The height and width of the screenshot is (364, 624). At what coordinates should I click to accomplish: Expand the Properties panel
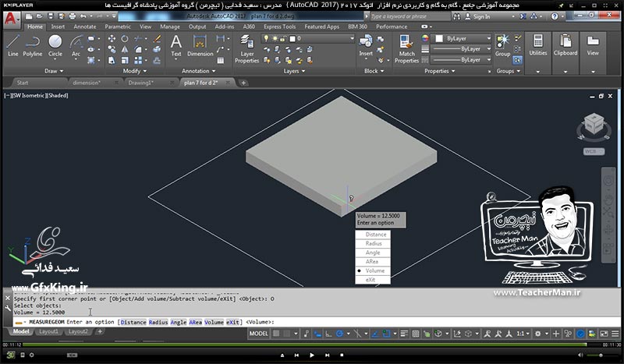tap(439, 71)
